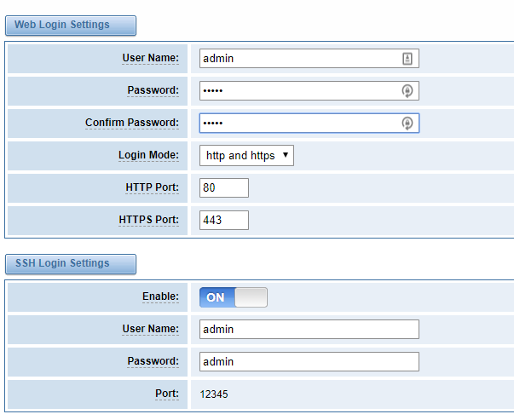Click the Web Login User Name label
The height and width of the screenshot is (420, 514).
(151, 58)
